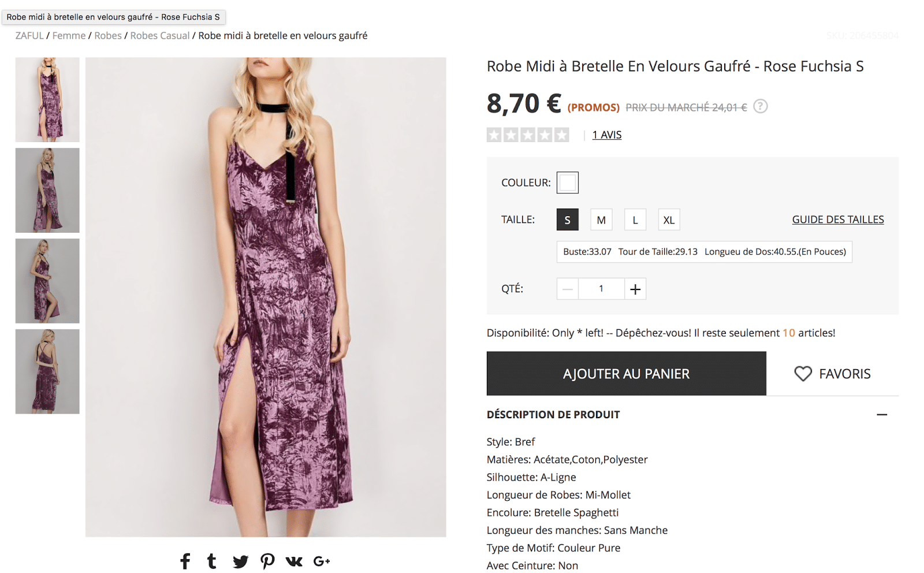Image resolution: width=924 pixels, height=573 pixels.
Task: Share product on Facebook
Action: [x=185, y=561]
